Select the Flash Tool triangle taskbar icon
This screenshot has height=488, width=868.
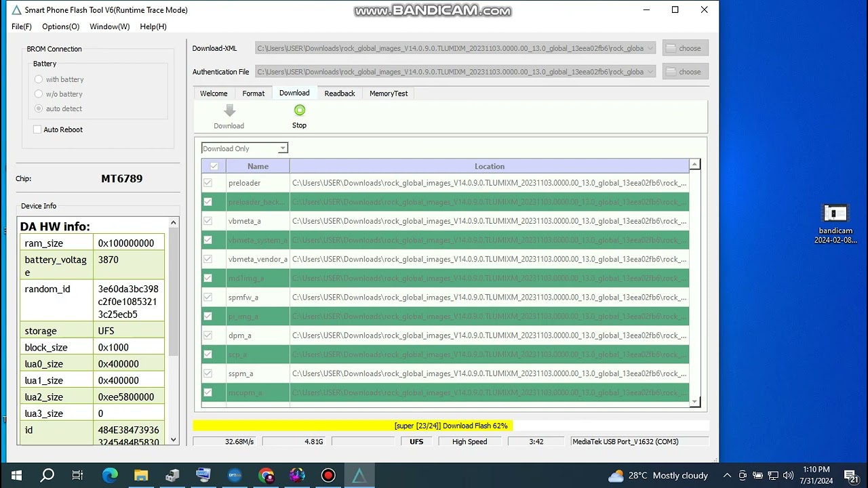(359, 475)
